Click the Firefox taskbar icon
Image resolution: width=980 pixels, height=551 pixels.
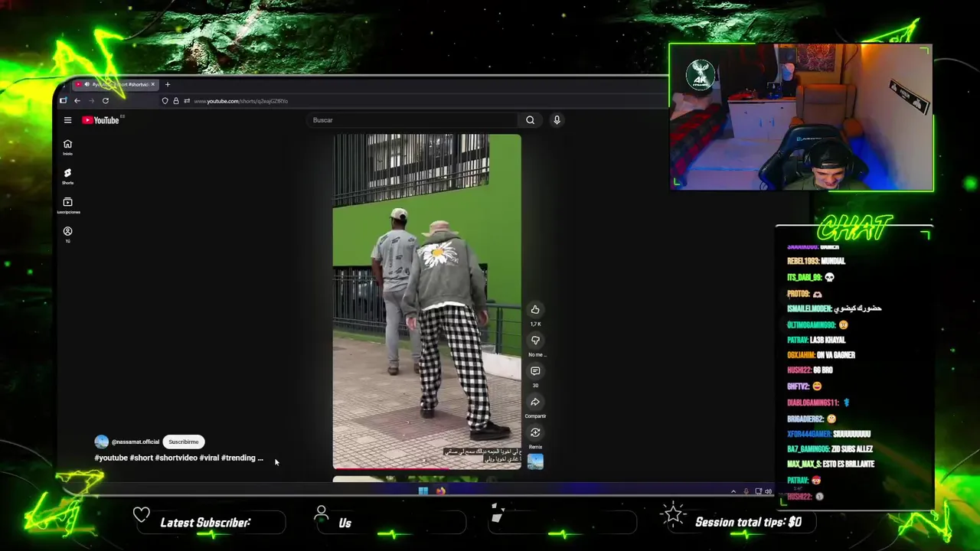[441, 491]
